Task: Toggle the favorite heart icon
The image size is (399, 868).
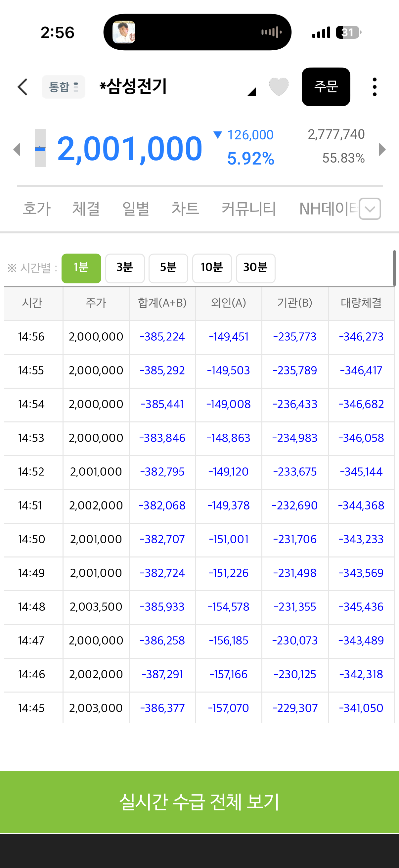Action: tap(279, 87)
